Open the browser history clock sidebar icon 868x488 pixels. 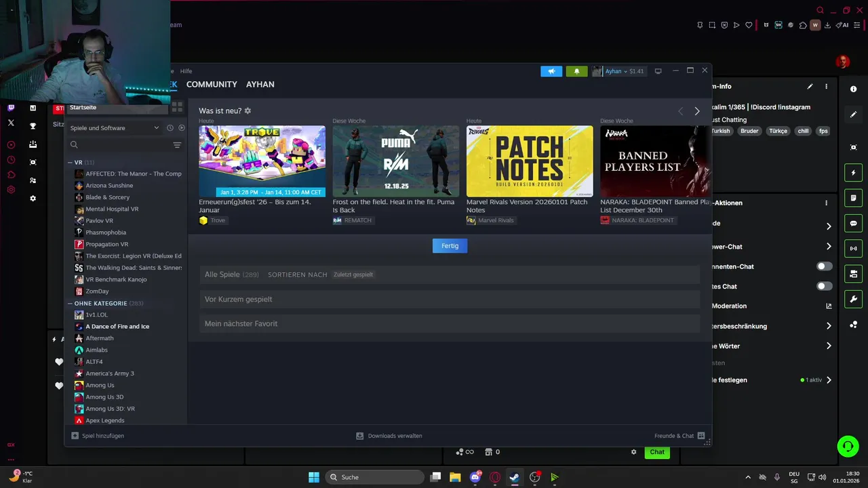point(11,160)
